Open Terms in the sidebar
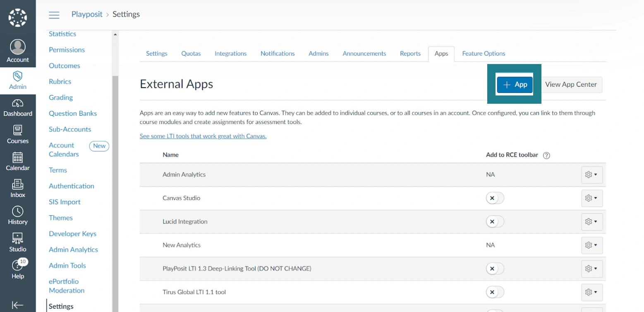The height and width of the screenshot is (312, 644). 58,170
